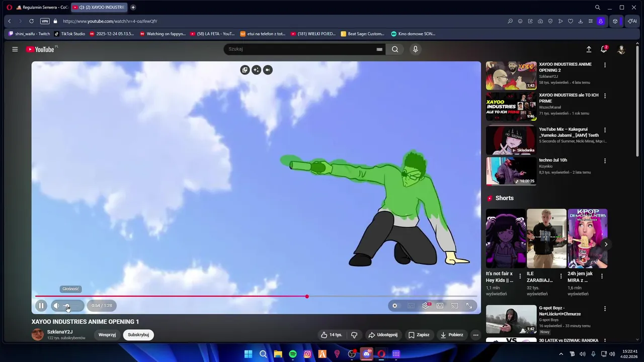Show next Shorts with arrow
Image resolution: width=644 pixels, height=362 pixels.
[x=606, y=244]
